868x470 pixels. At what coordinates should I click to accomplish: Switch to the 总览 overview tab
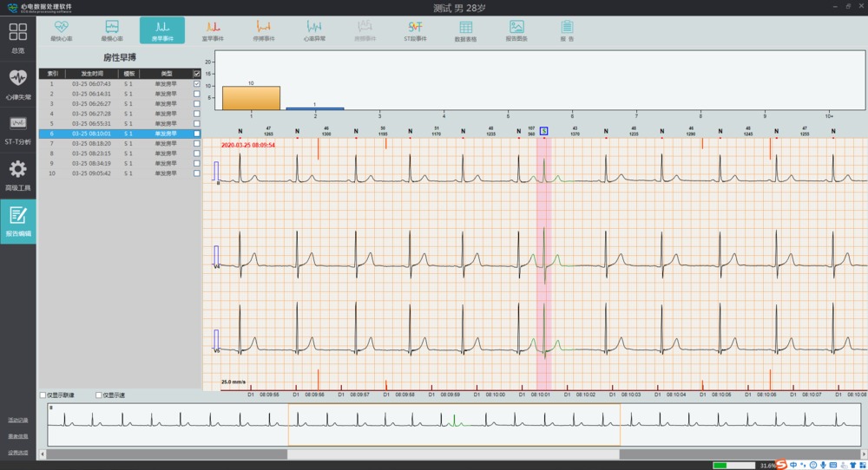click(x=18, y=38)
